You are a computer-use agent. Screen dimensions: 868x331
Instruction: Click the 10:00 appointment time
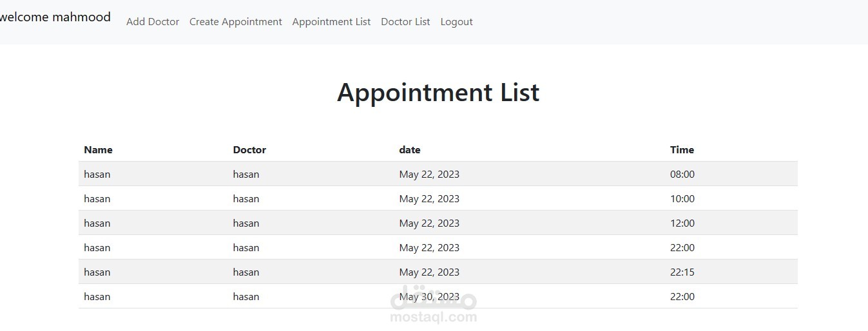682,199
